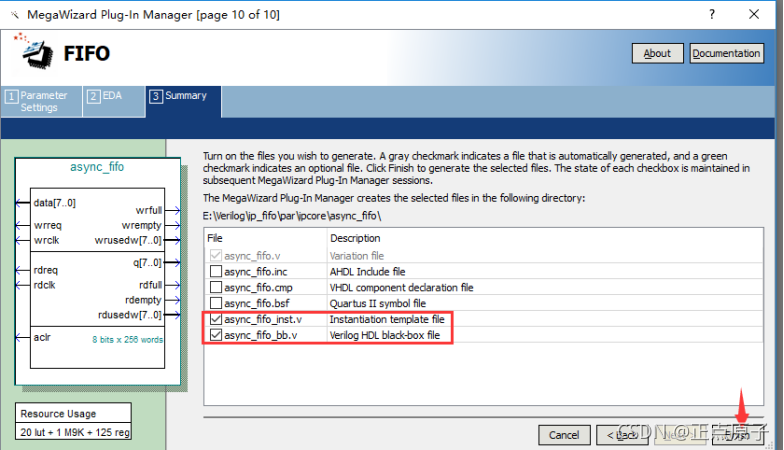Click the Cancel button
The image size is (784, 450).
pos(564,435)
